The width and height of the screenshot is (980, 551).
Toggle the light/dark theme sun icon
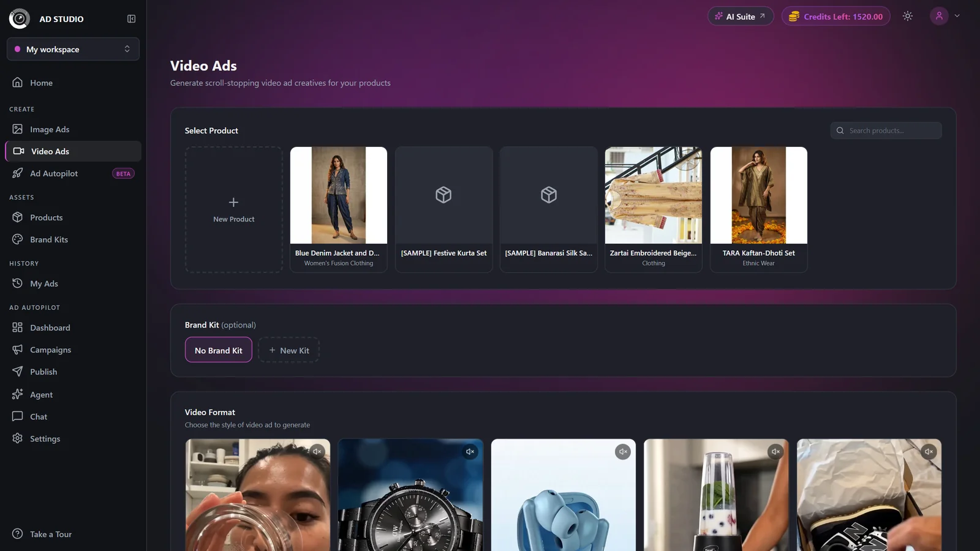click(908, 17)
